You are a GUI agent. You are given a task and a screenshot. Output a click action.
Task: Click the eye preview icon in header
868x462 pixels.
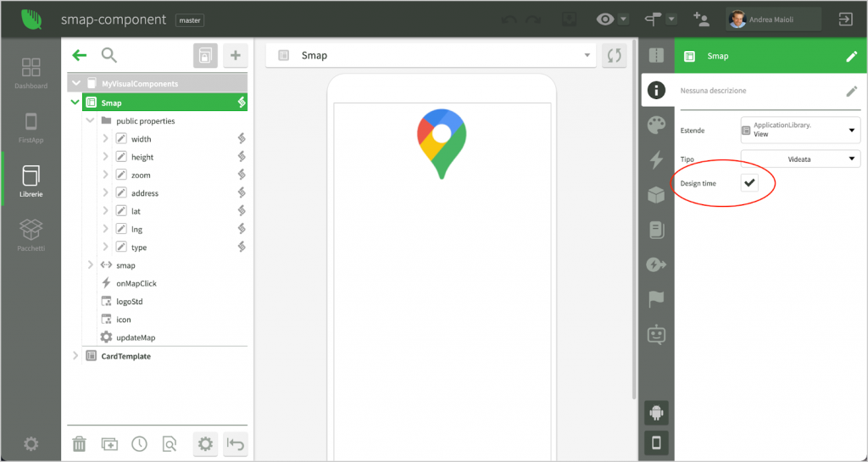click(605, 19)
